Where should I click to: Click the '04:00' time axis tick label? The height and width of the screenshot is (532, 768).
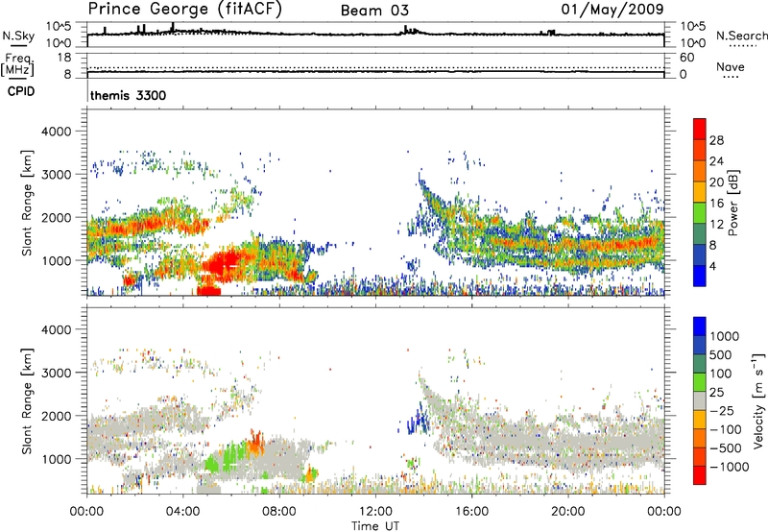pos(182,512)
